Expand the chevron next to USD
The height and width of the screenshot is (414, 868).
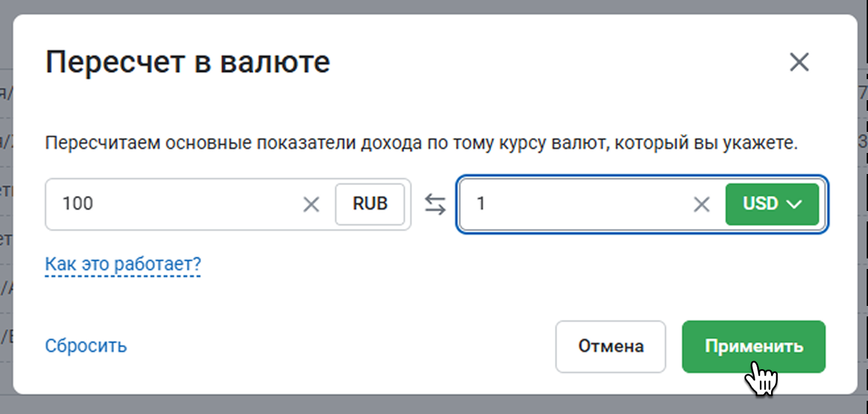point(794,204)
